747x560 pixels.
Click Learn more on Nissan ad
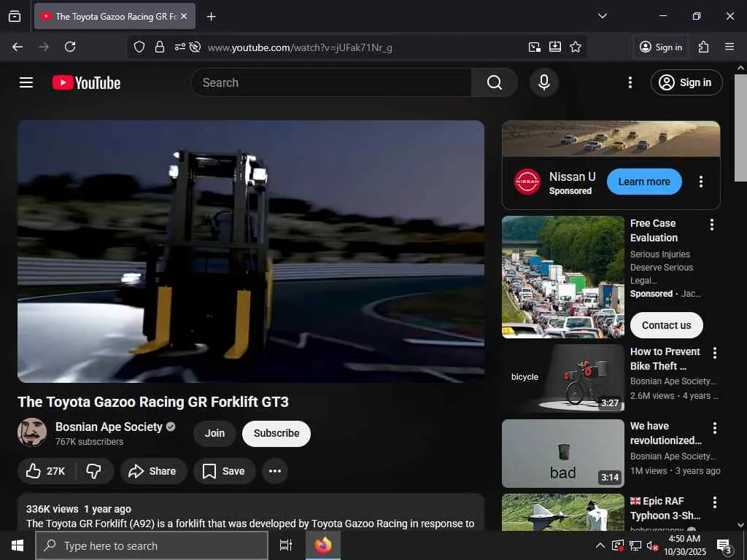coord(644,182)
